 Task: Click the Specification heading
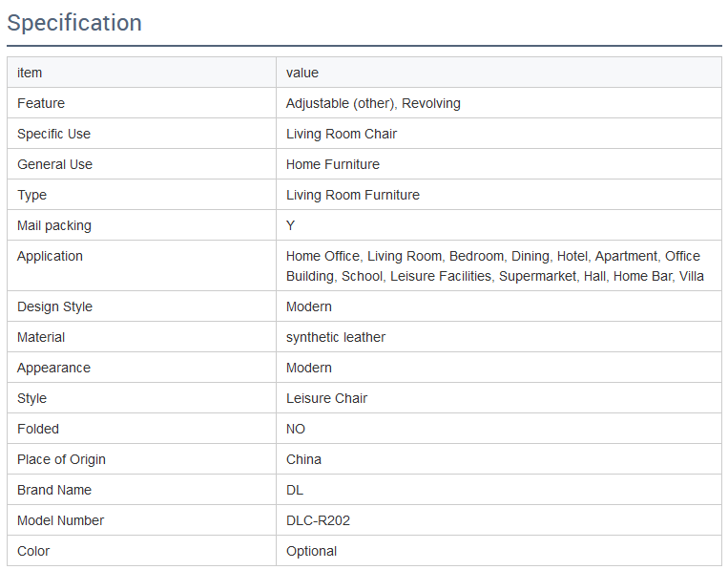(x=74, y=23)
